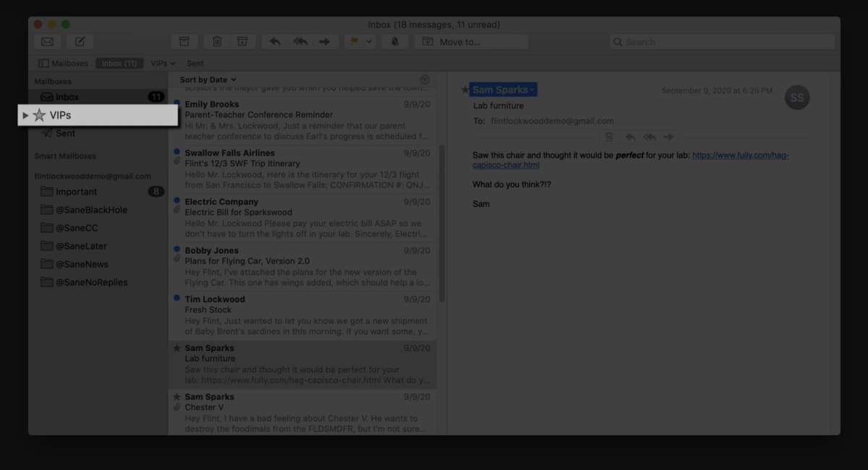The width and height of the screenshot is (868, 470).
Task: Click the unread dot on Tim Lockwood email
Action: (176, 298)
